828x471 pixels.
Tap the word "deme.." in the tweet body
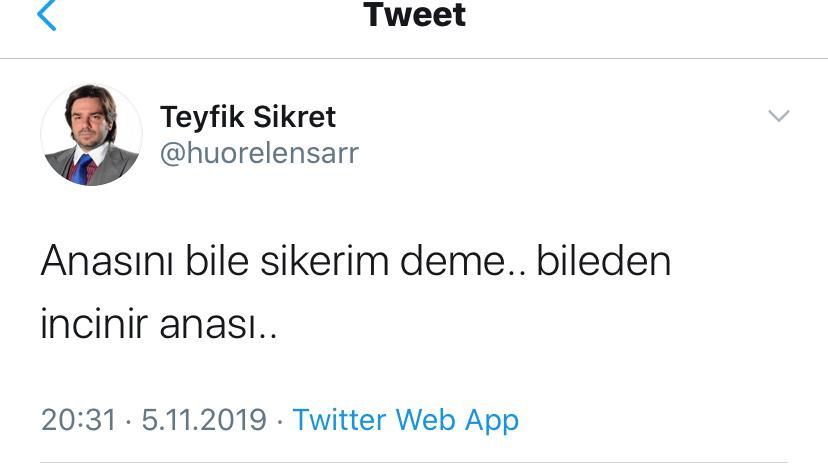[x=463, y=261]
